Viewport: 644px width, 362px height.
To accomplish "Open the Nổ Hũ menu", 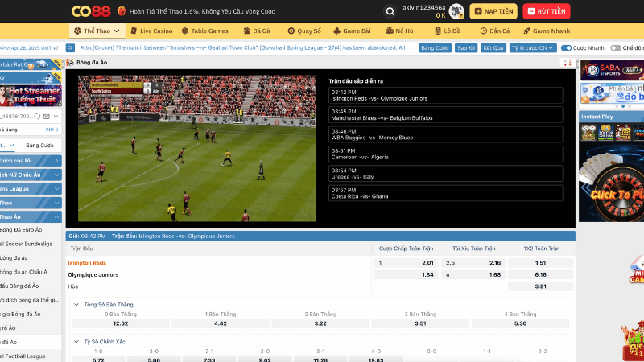I will [399, 31].
